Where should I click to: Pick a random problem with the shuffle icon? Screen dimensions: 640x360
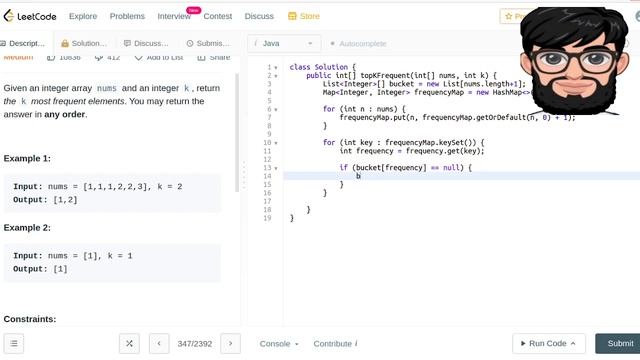tap(129, 344)
